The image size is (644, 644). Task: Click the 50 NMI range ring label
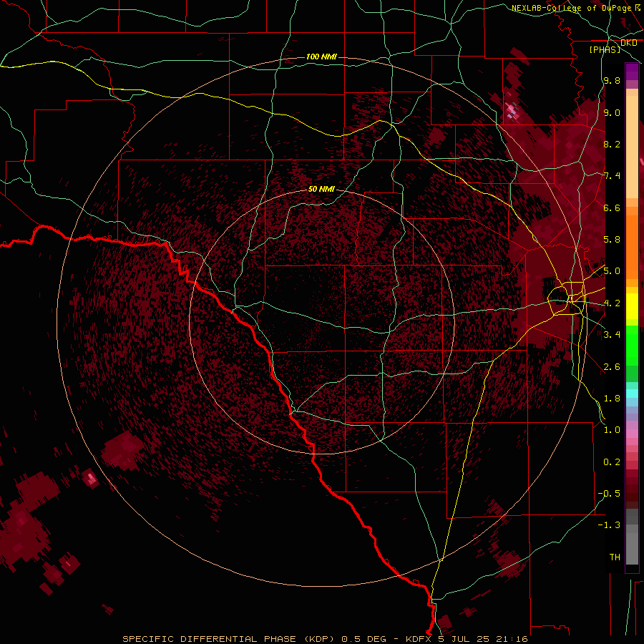321,189
